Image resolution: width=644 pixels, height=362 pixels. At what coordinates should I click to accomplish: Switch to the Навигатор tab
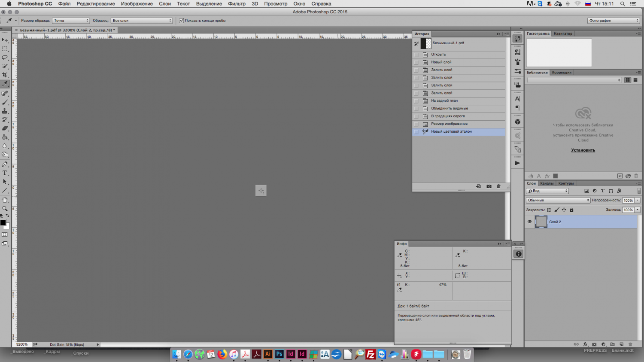[563, 33]
